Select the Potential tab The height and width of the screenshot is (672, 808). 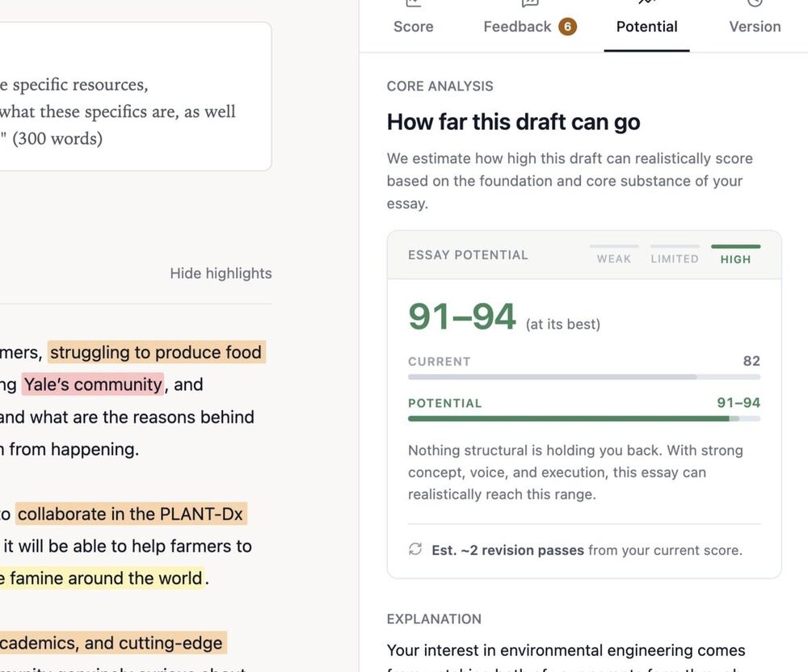(646, 27)
